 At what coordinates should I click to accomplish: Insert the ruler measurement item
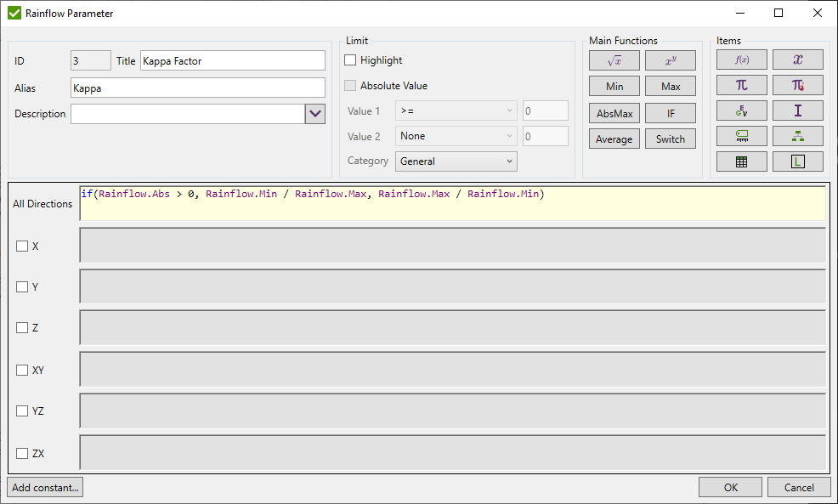(x=741, y=135)
